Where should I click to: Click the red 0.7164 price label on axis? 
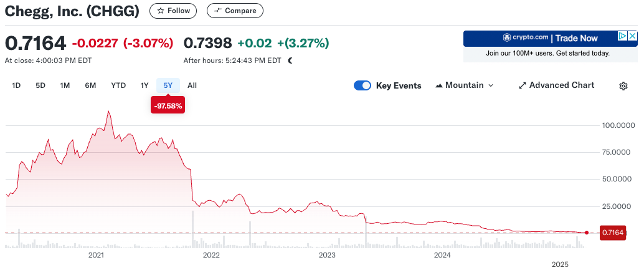click(613, 233)
